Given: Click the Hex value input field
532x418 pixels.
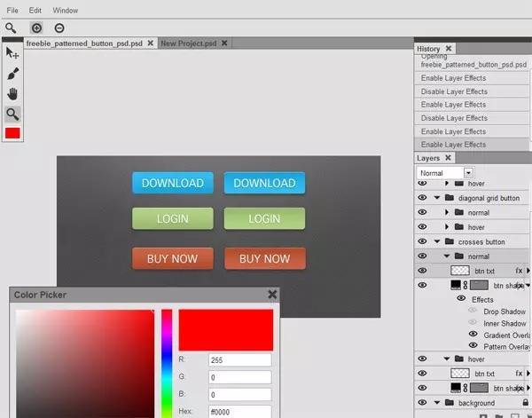Looking at the screenshot, I should coord(240,412).
